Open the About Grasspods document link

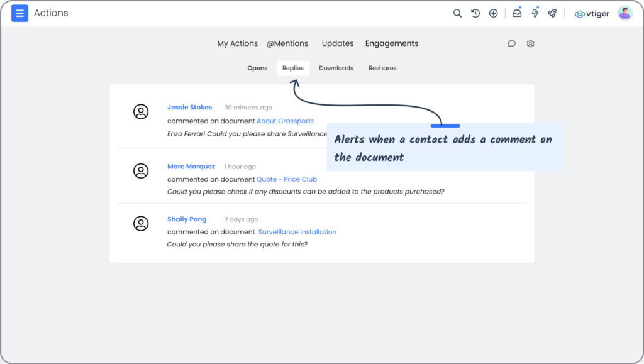coord(285,121)
